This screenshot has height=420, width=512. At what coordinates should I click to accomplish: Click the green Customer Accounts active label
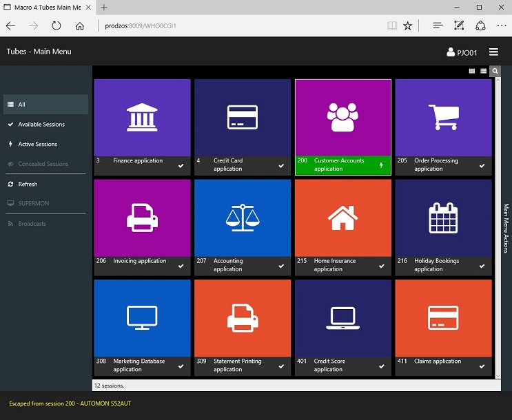pos(342,165)
